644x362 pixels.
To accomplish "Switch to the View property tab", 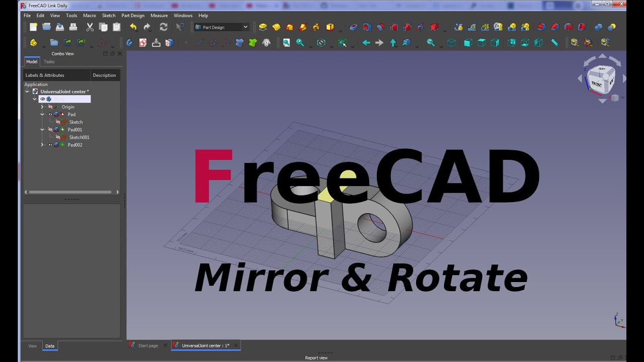I will [33, 346].
